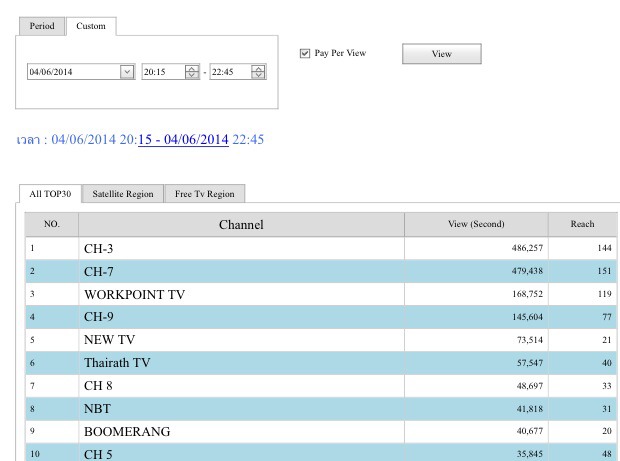This screenshot has height=461, width=620.
Task: Decrease the 22:45 end time with down arrow
Action: (x=258, y=75)
